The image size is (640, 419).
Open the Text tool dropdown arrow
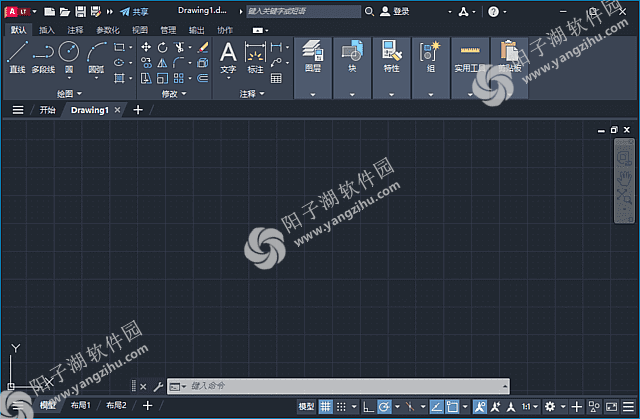[x=228, y=78]
